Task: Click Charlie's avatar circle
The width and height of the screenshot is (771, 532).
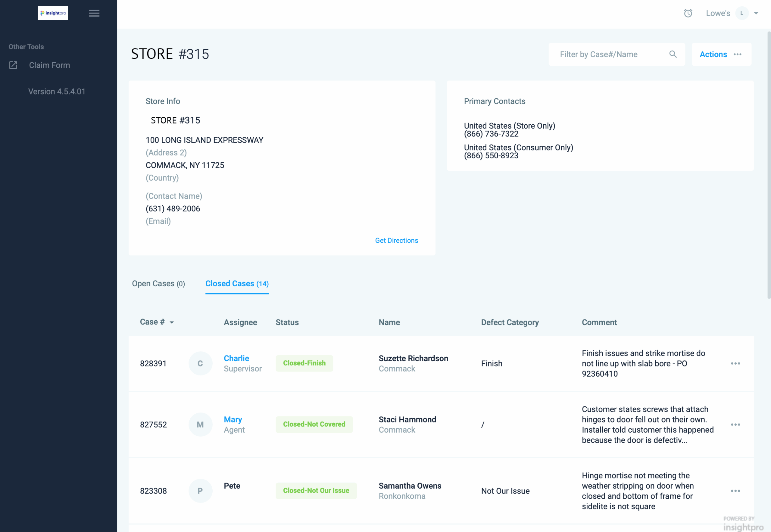Action: click(200, 363)
